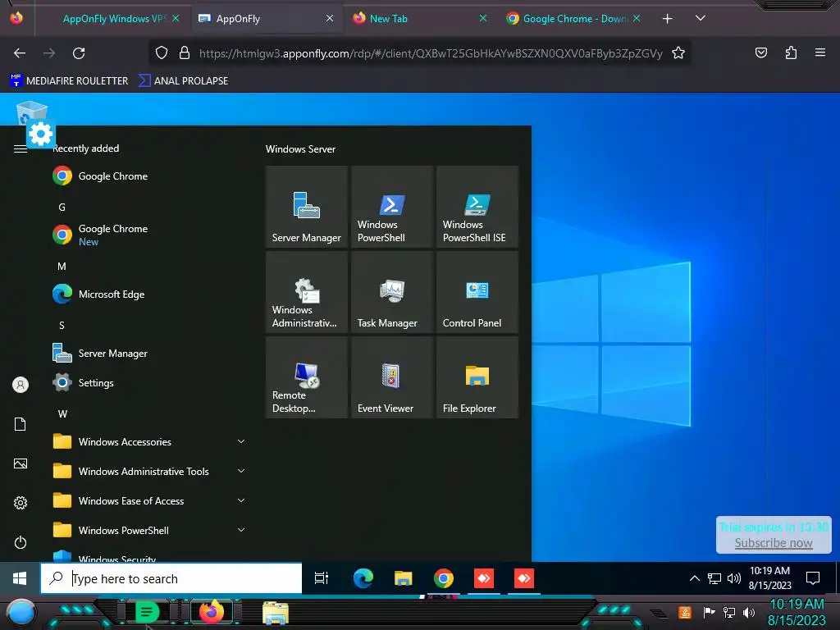Click the remote network tray icon

(714, 578)
